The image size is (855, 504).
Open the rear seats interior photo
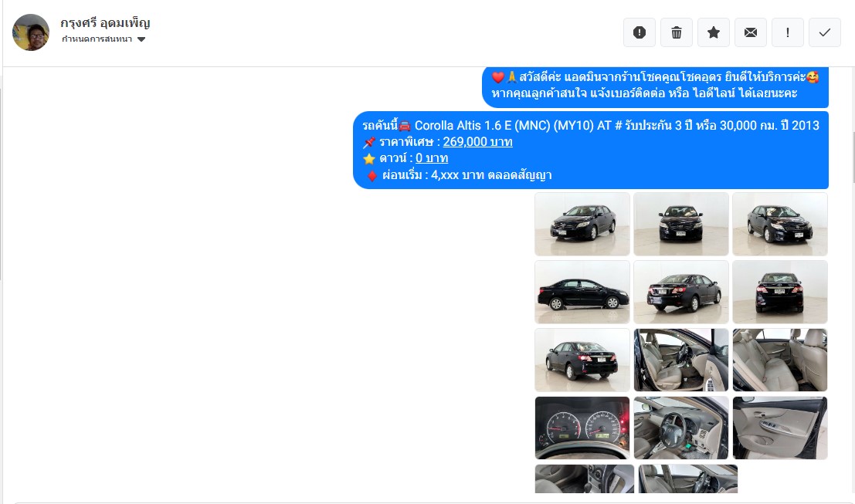tap(780, 360)
